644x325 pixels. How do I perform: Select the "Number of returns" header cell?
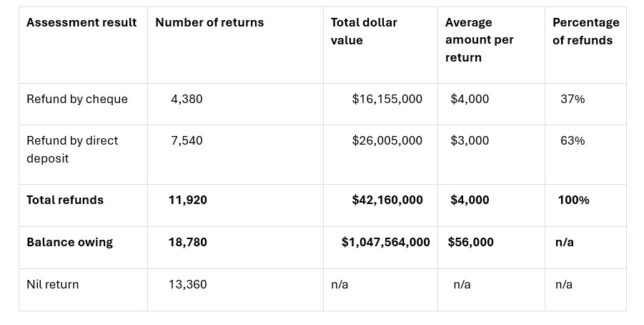coord(209,23)
